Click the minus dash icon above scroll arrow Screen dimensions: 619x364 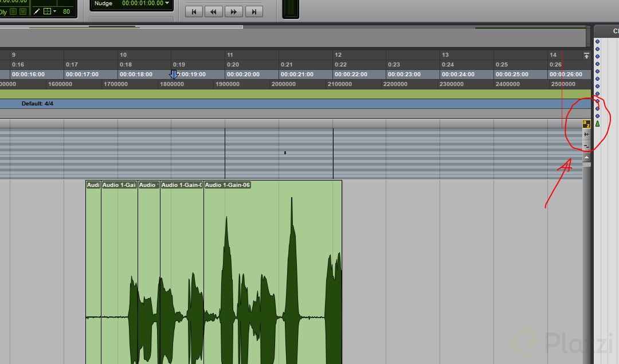coord(586,146)
